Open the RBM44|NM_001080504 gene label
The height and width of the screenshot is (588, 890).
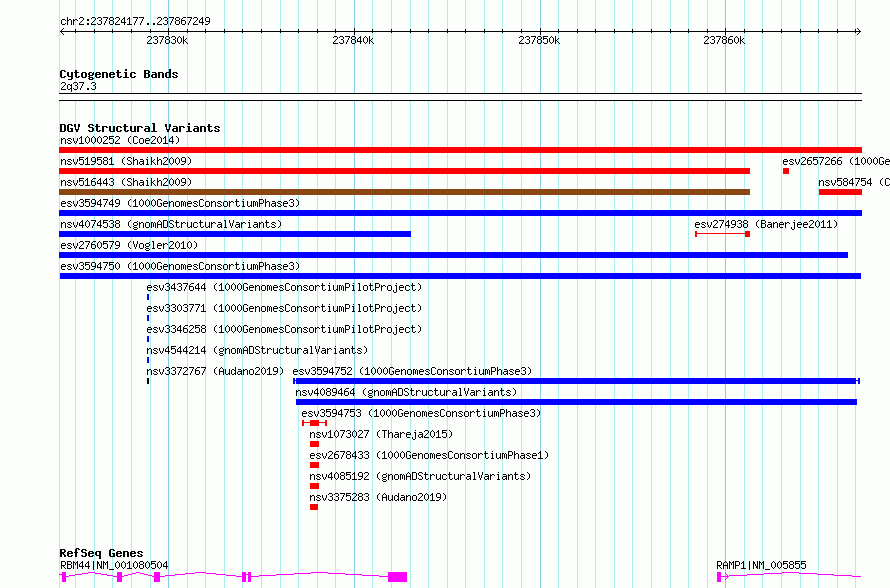pos(114,565)
